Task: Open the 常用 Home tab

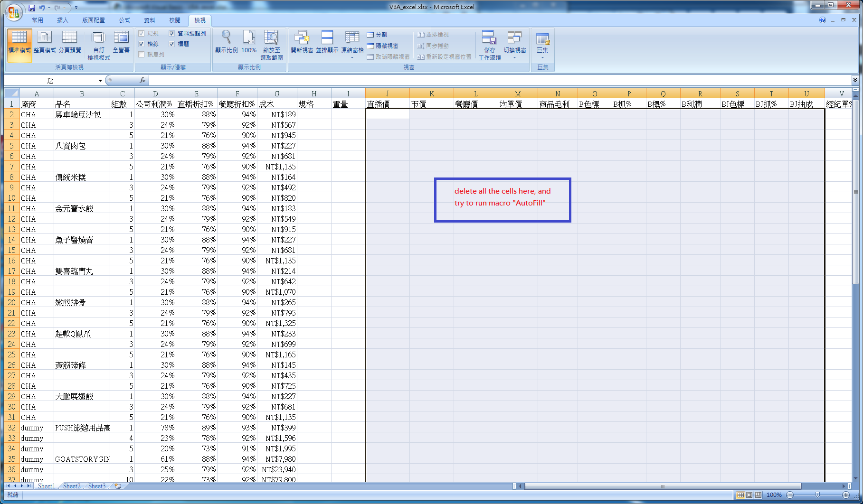Action: click(38, 20)
